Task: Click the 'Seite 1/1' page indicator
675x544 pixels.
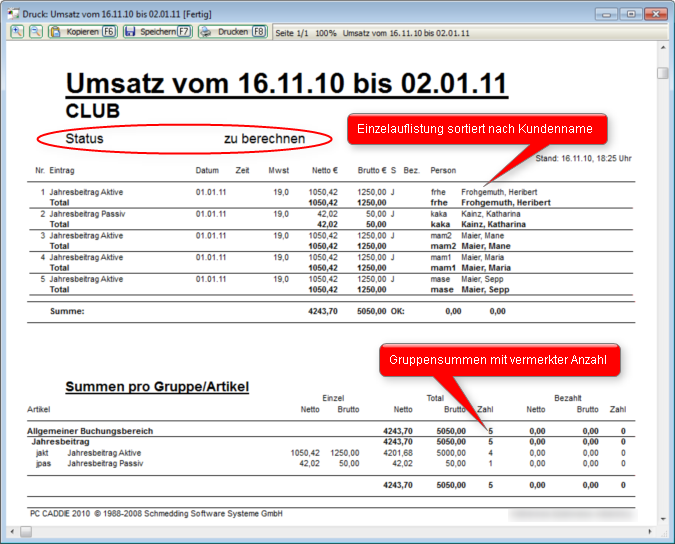Action: pos(290,33)
